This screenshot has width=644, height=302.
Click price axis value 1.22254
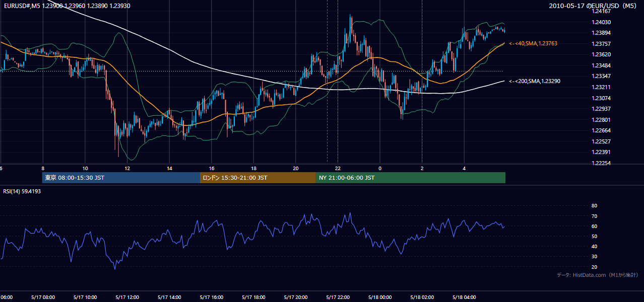[x=601, y=163]
